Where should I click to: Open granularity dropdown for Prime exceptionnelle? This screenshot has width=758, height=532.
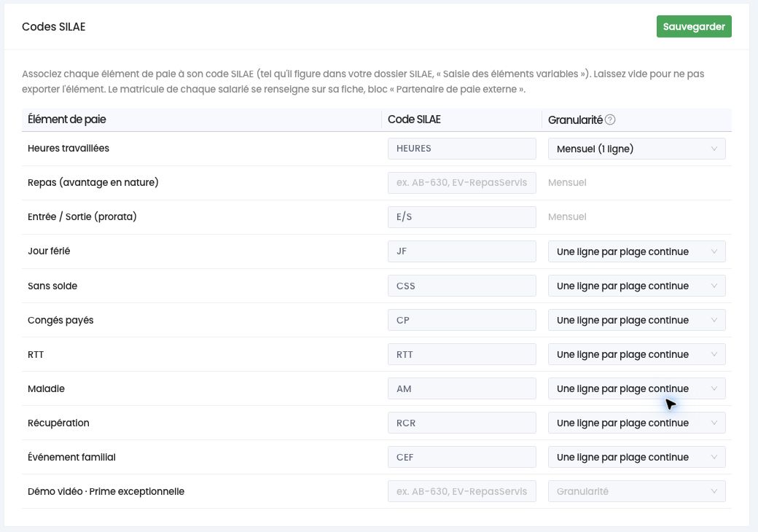pyautogui.click(x=637, y=492)
